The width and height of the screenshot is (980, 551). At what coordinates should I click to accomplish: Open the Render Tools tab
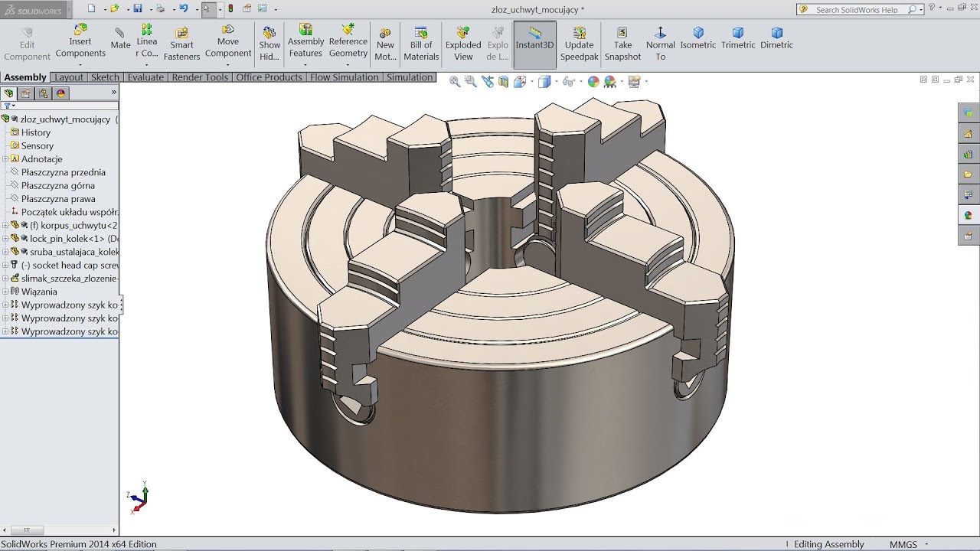click(200, 77)
